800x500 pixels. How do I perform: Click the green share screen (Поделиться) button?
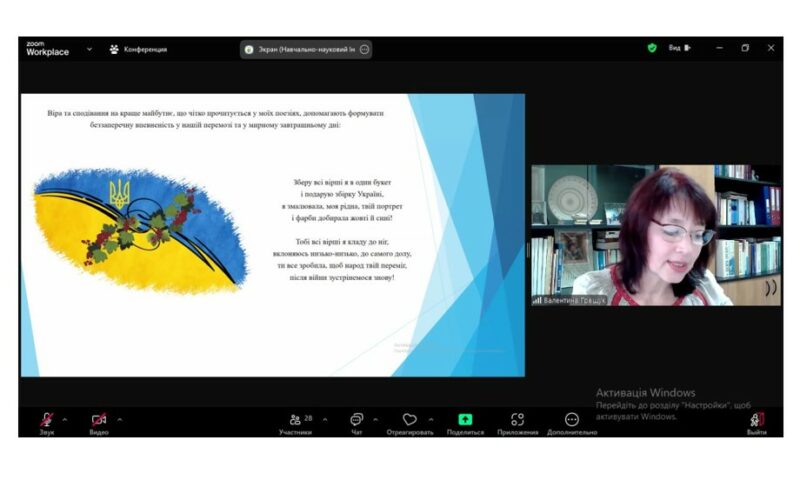pos(465,419)
